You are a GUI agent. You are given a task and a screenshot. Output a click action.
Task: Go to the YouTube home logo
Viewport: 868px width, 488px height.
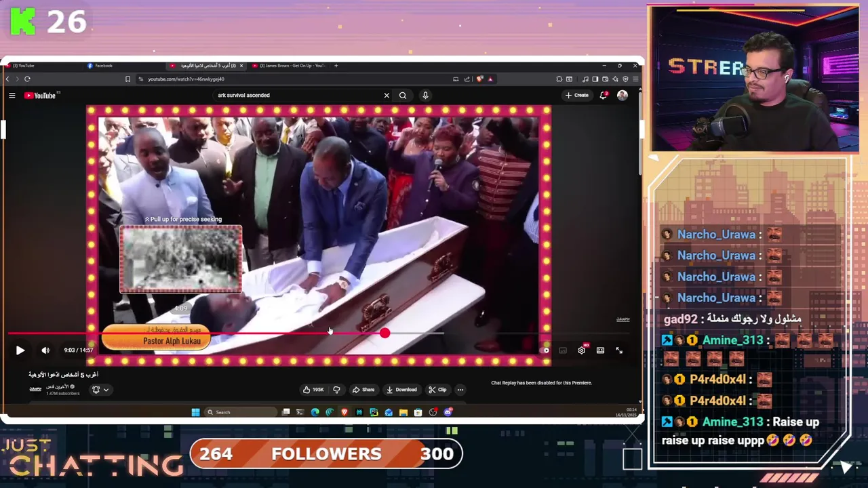pyautogui.click(x=40, y=96)
